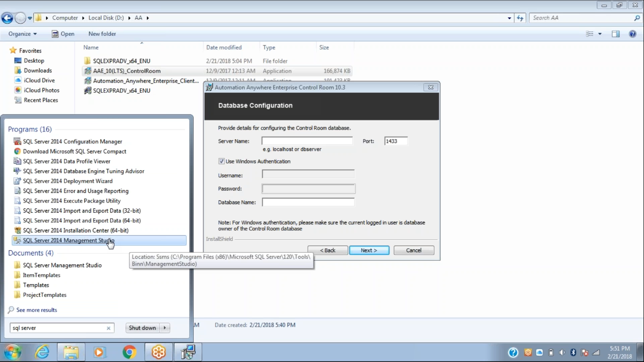The width and height of the screenshot is (644, 362).
Task: Open the address bar history dropdown
Action: [510, 18]
